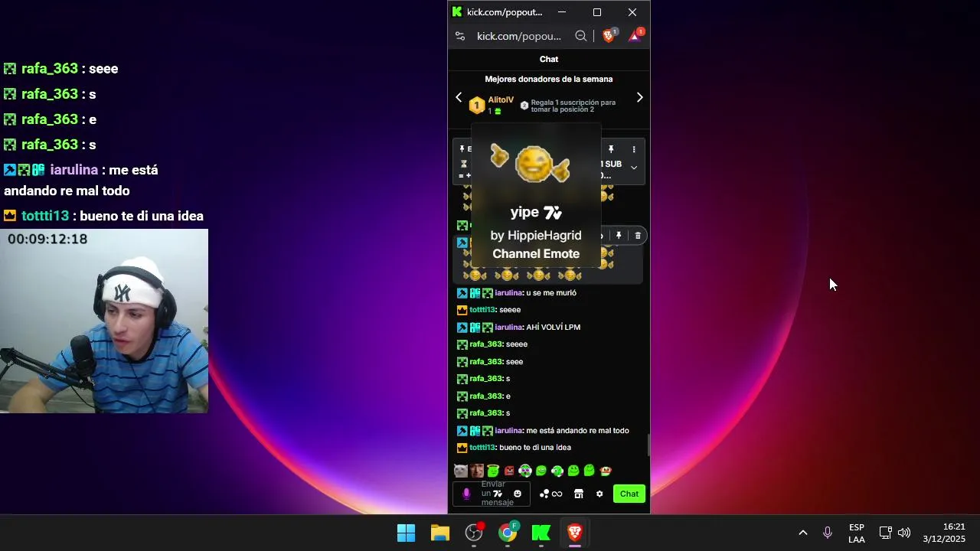Click the purple voice microphone in message box

pyautogui.click(x=466, y=494)
